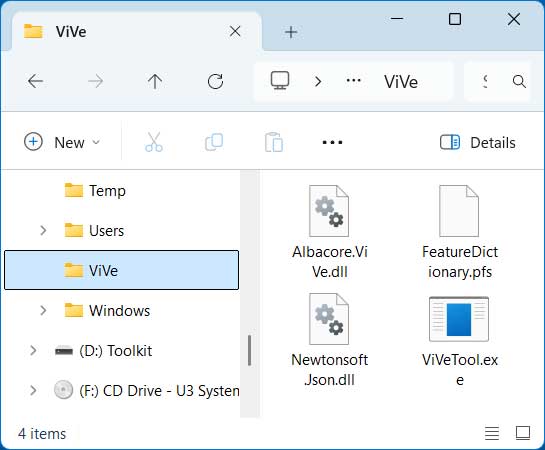Click the FeatureDictionary.pfs file name text
Viewport: 545px width, 450px height.
click(460, 262)
